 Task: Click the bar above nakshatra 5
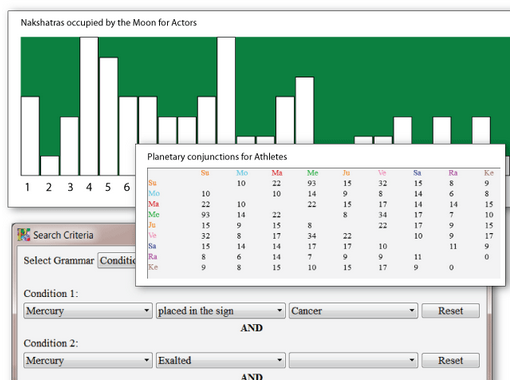click(x=109, y=116)
